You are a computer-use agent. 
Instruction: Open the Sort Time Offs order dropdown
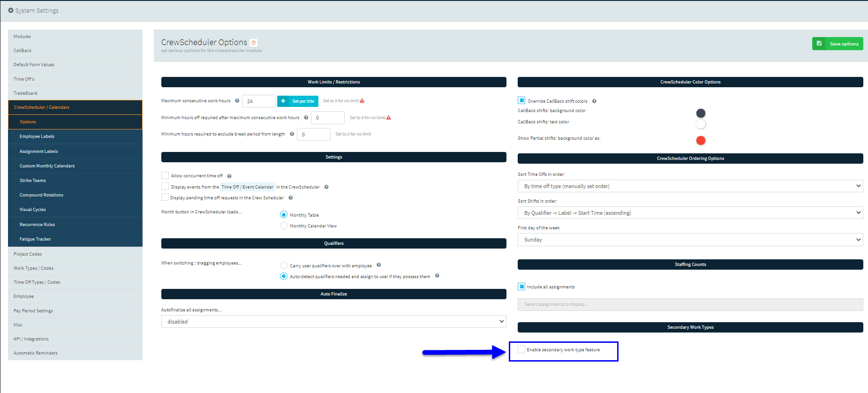[690, 186]
